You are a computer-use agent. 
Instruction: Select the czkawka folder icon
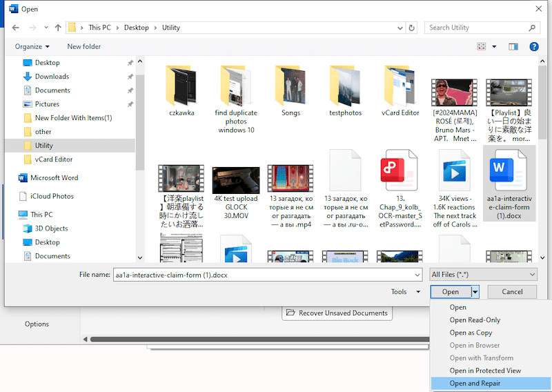tap(182, 86)
